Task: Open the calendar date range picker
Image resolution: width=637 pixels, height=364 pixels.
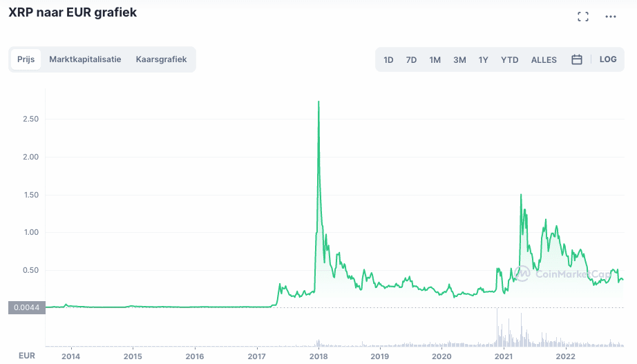Action: pyautogui.click(x=577, y=59)
